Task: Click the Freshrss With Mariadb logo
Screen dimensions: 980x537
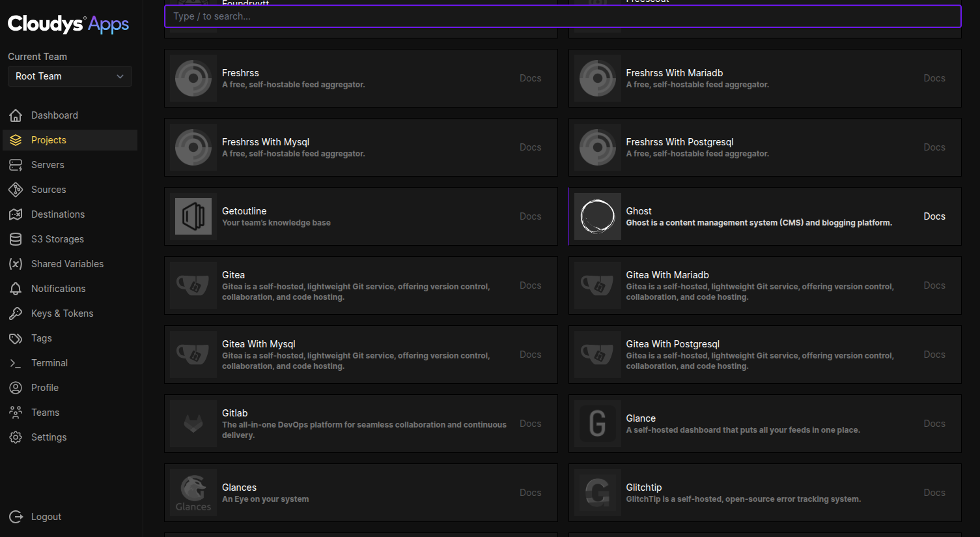Action: (x=598, y=78)
